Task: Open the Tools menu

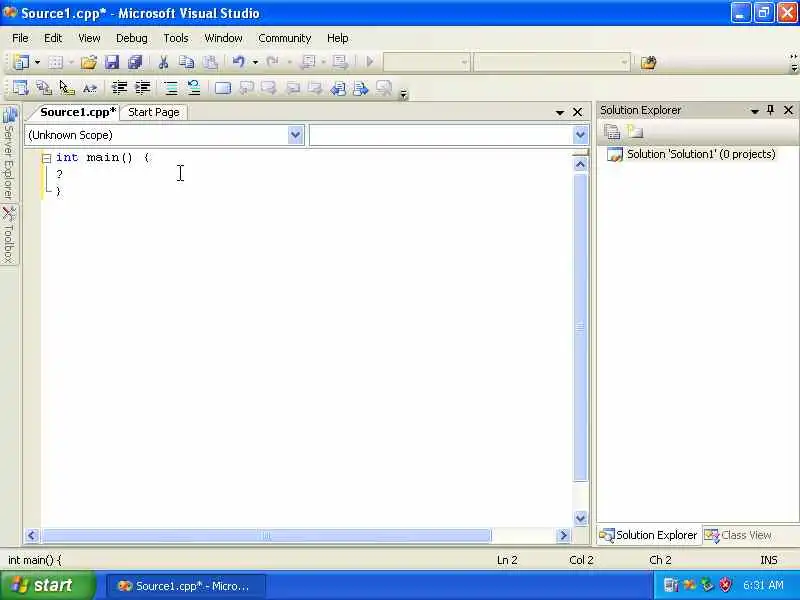Action: coord(176,38)
